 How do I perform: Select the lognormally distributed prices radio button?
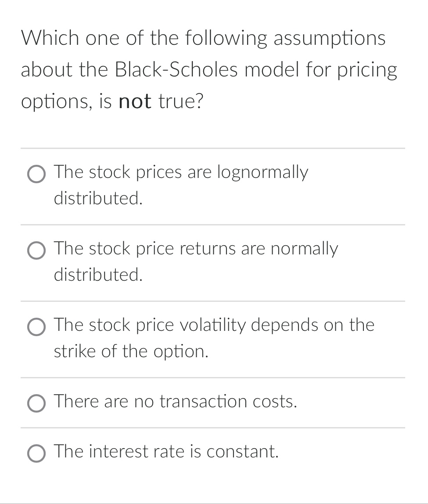(36, 174)
